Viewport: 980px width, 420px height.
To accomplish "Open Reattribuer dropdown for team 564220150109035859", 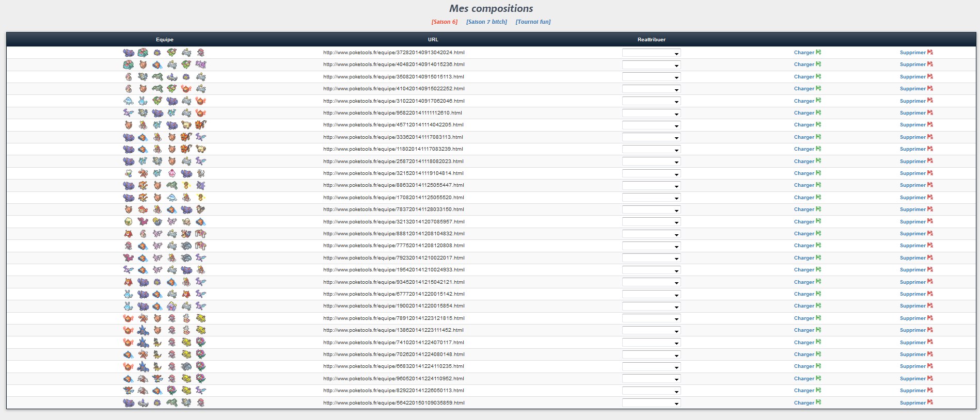I will [652, 403].
